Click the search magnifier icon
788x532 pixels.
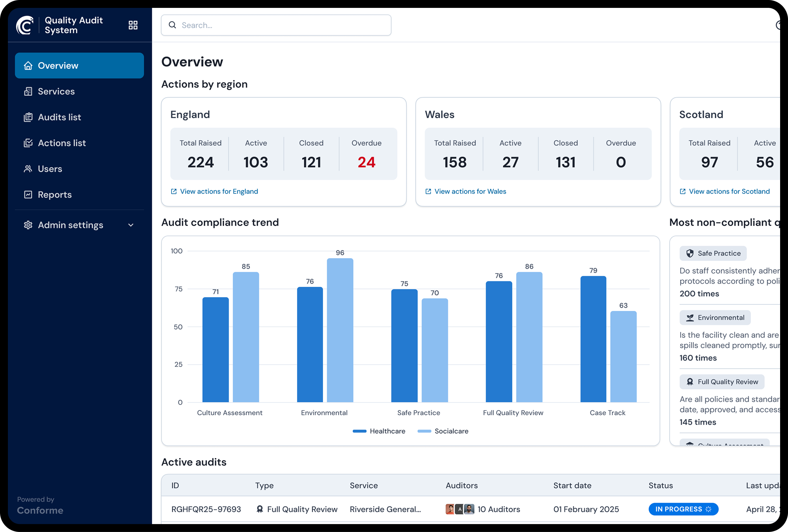tap(172, 25)
